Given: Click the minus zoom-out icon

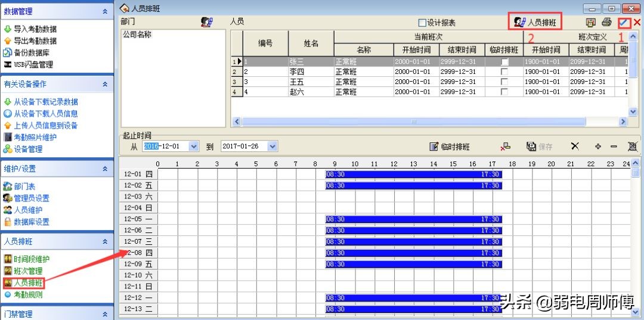Looking at the screenshot, I should 614,147.
